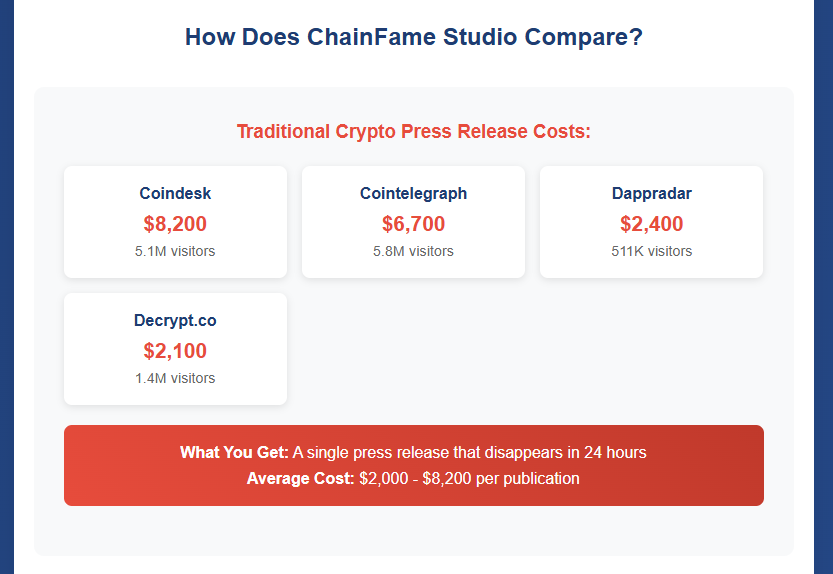This screenshot has height=574, width=833.
Task: Click the "How Does ChainFame Studio Compare?" heading
Action: [x=413, y=38]
